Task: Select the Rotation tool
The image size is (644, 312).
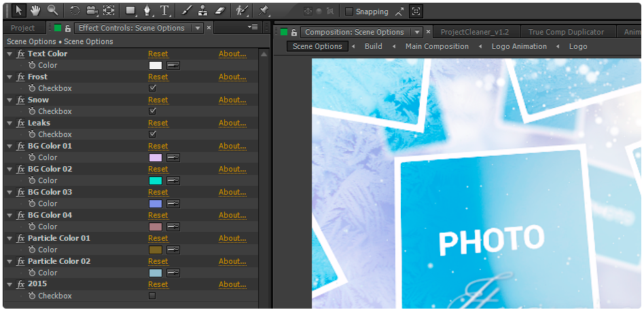Action: (75, 10)
